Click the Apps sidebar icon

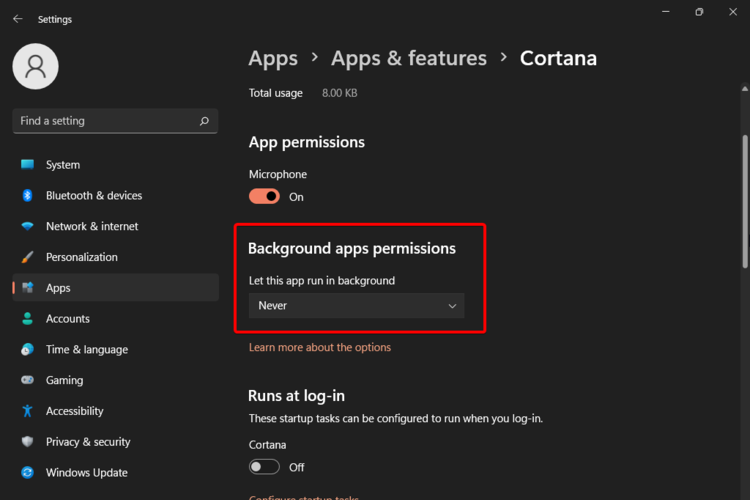[28, 288]
